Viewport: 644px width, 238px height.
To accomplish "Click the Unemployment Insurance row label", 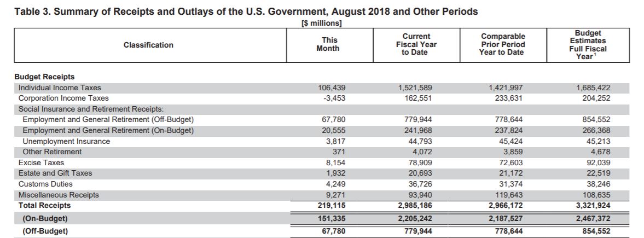I will (66, 141).
